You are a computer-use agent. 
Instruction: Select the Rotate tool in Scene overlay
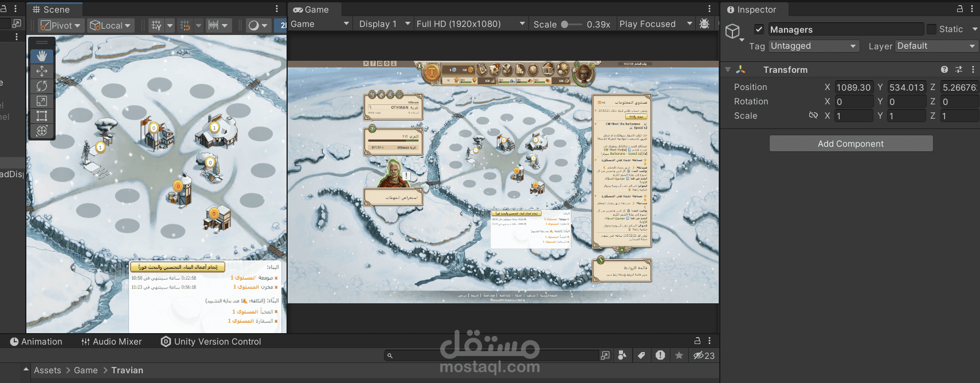pos(42,86)
